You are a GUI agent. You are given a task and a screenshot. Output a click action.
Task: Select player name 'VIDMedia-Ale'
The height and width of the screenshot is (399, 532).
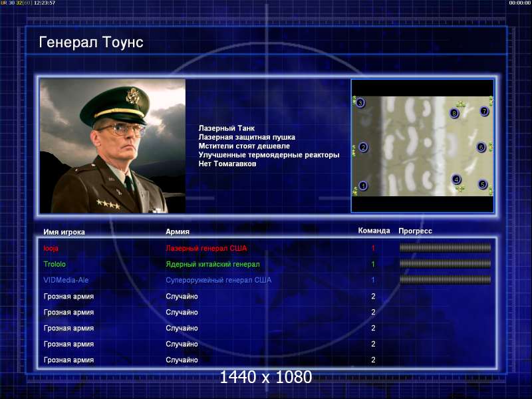(66, 280)
